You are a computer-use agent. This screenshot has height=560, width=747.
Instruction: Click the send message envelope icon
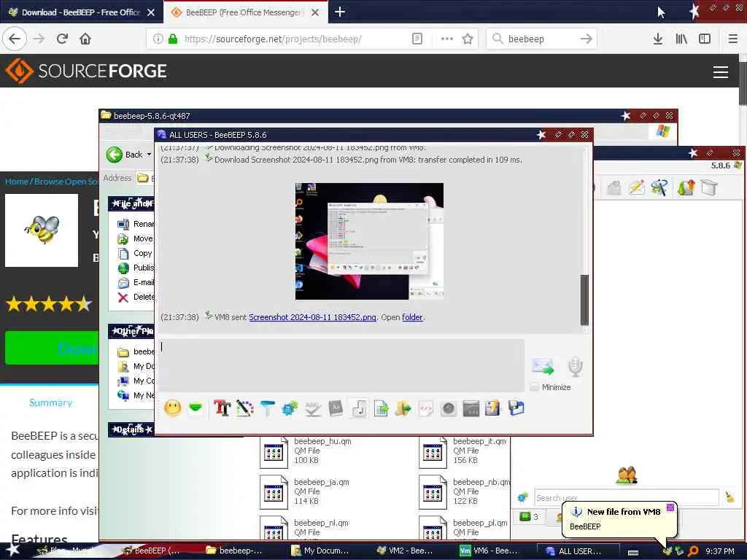543,367
